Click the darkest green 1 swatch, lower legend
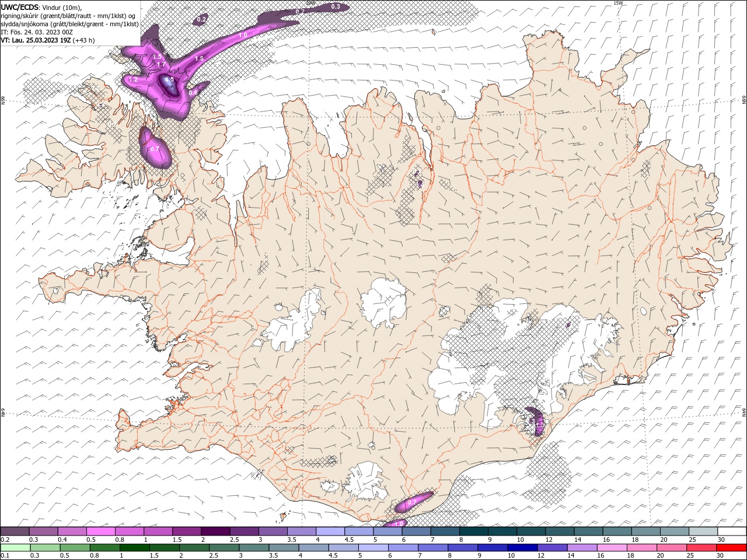Viewport: 747px width, 560px height. 134,548
